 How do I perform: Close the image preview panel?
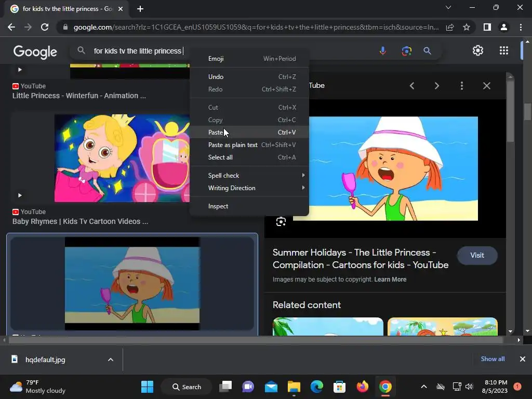[x=486, y=86]
